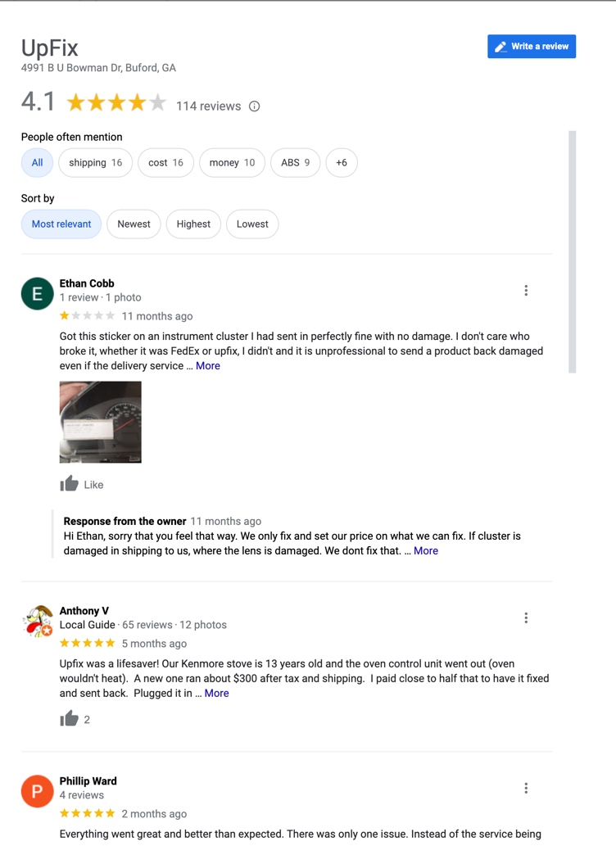Open options menu for Anthony V's review

click(x=526, y=617)
